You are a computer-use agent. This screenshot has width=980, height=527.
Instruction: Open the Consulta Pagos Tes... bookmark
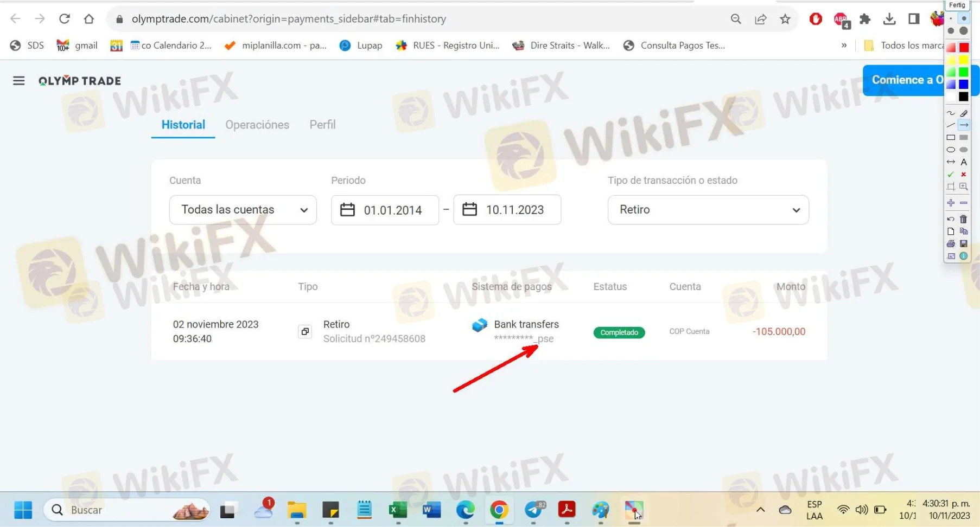[x=674, y=46]
